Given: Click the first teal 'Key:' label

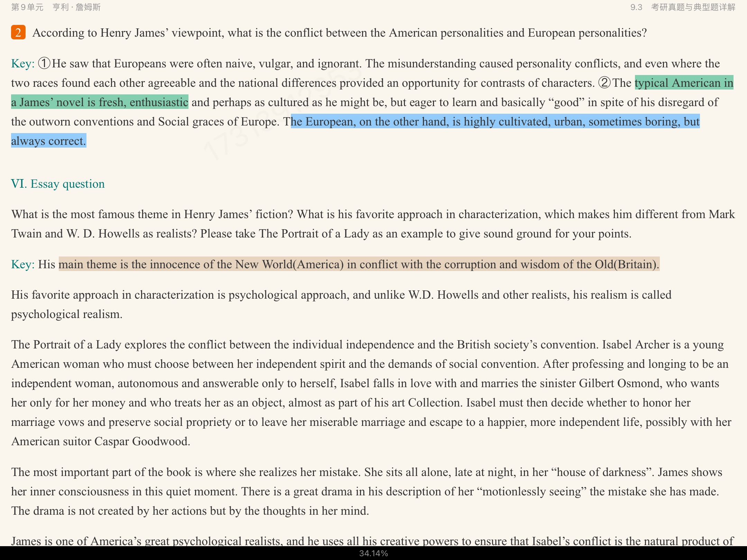Looking at the screenshot, I should point(22,64).
